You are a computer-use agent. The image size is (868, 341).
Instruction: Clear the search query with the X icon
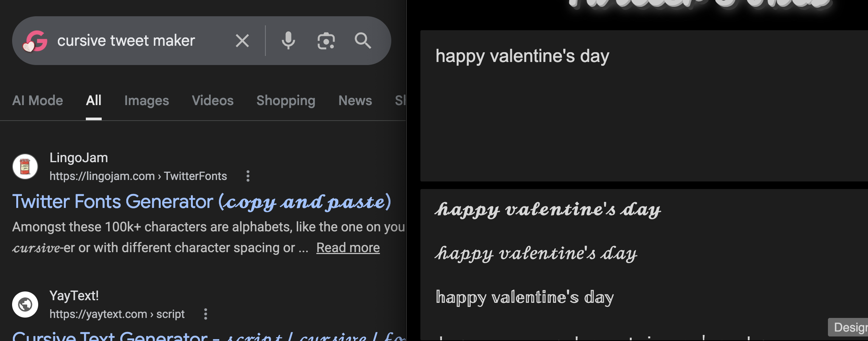coord(242,41)
